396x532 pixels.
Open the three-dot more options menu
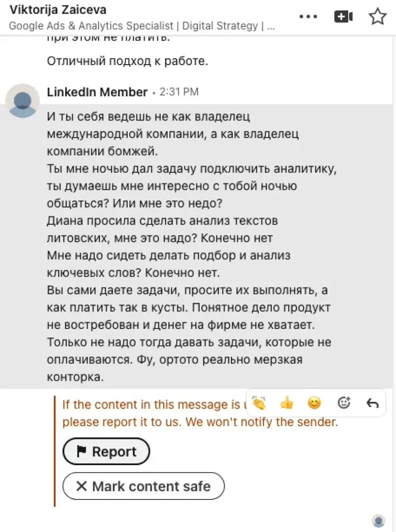click(x=308, y=17)
